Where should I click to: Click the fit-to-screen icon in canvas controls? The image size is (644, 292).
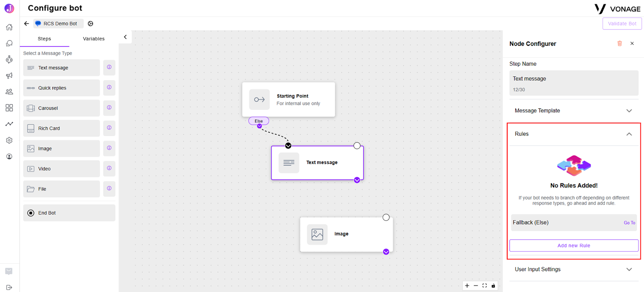pyautogui.click(x=485, y=286)
